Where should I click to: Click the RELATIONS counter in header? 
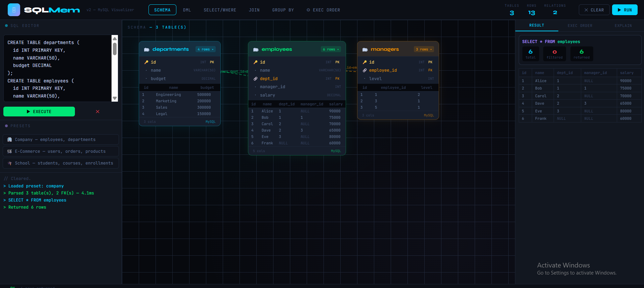[x=555, y=10]
